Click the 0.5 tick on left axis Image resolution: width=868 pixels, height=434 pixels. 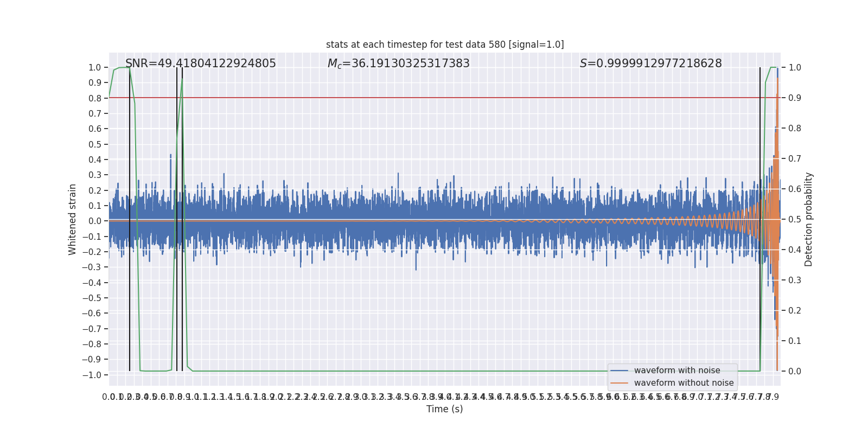(x=95, y=144)
